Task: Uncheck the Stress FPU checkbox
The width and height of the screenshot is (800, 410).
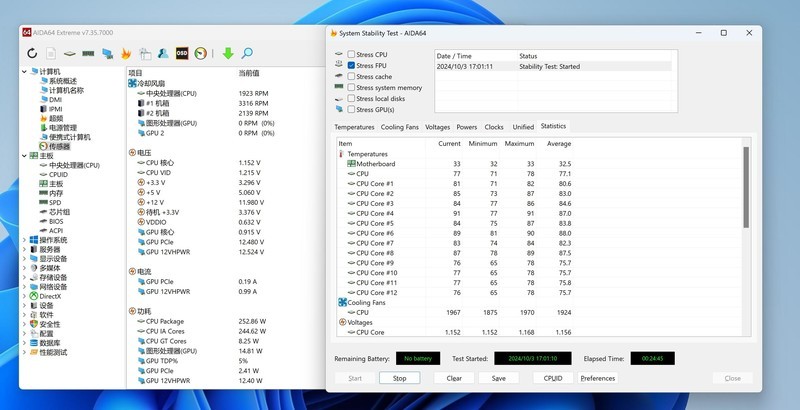Action: (352, 65)
